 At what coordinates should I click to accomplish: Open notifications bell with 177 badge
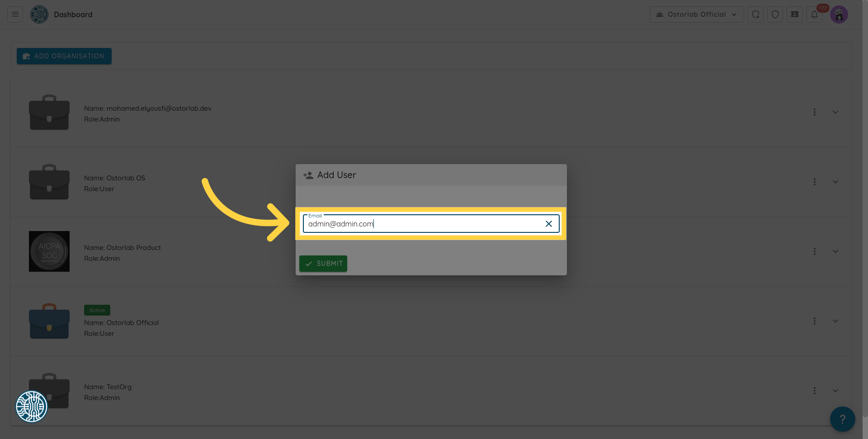(814, 14)
